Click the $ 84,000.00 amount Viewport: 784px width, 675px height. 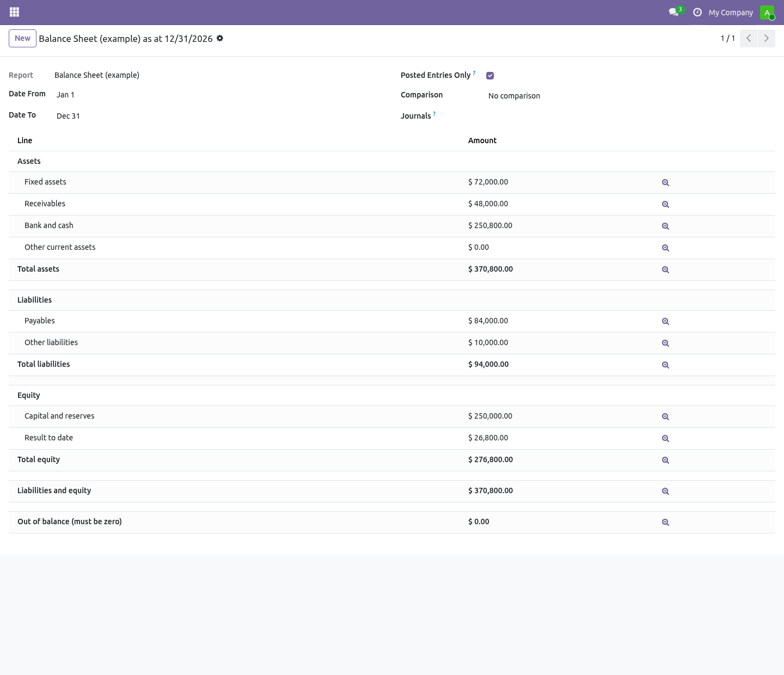pyautogui.click(x=488, y=321)
